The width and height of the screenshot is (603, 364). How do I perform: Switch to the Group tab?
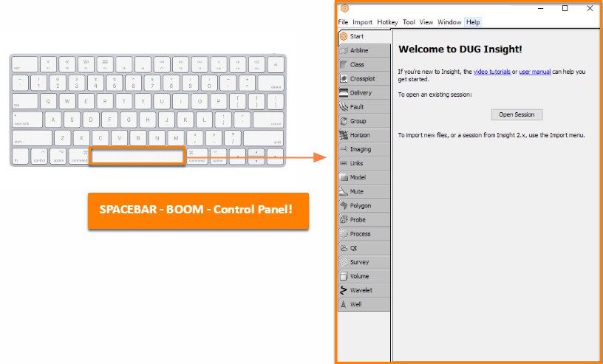click(x=364, y=121)
